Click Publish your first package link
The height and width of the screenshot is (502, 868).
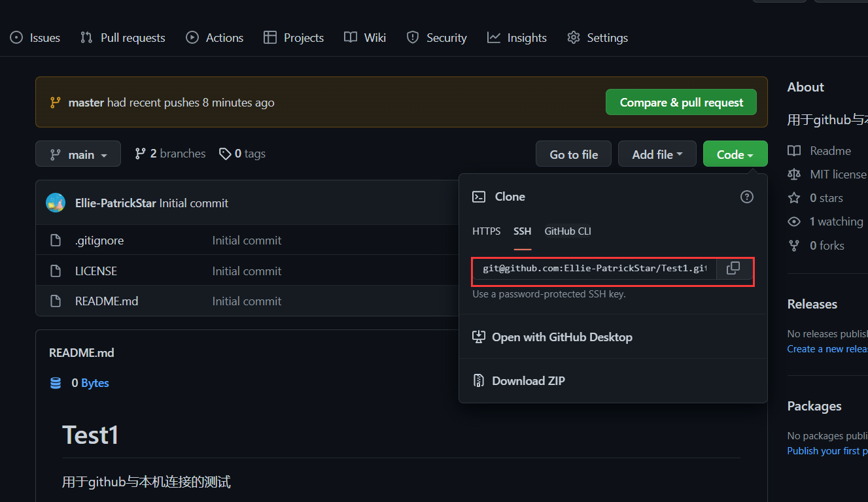click(x=827, y=451)
